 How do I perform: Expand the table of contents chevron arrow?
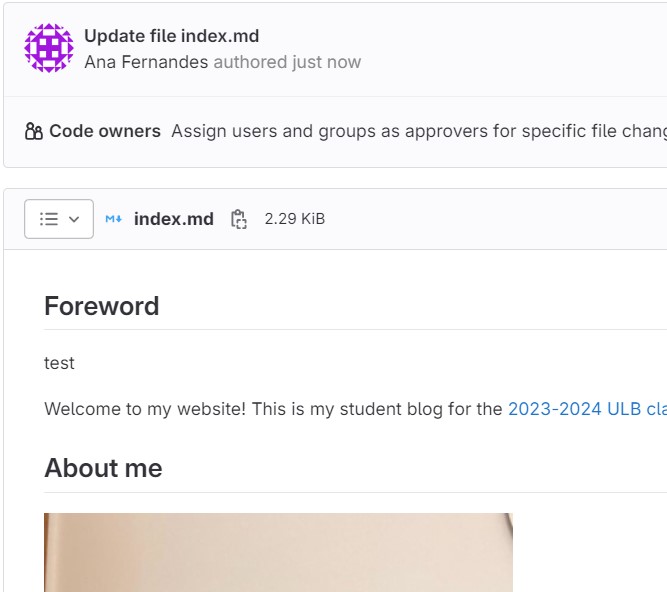(74, 219)
